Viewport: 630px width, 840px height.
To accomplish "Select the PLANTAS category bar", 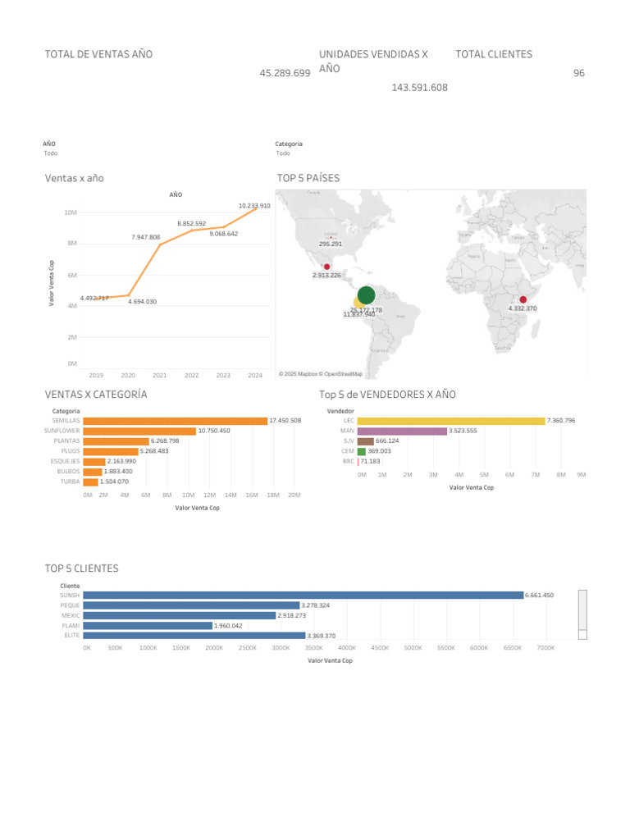I will coord(116,441).
